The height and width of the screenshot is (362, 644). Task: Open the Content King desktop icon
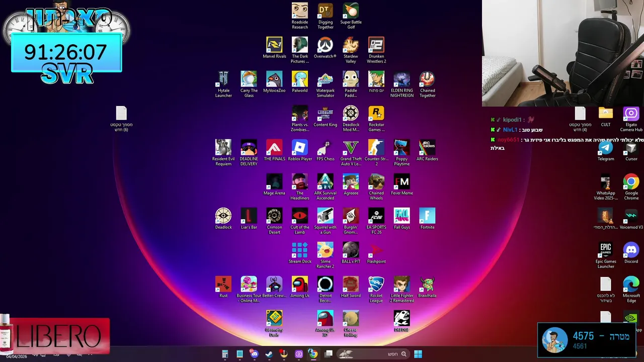pyautogui.click(x=325, y=116)
